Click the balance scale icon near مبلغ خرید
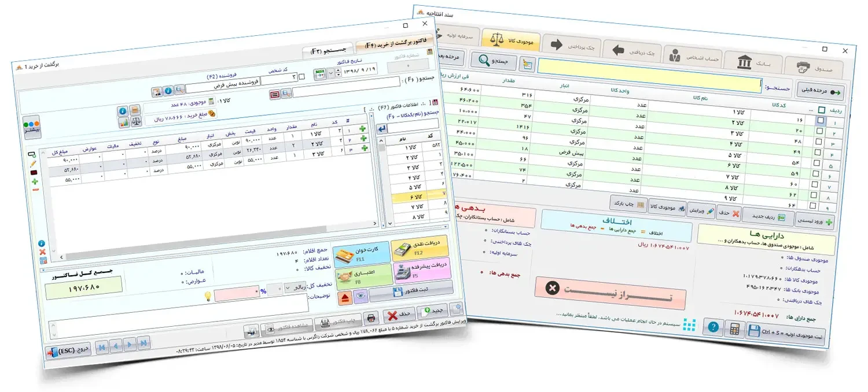This screenshot has height=392, width=868. click(137, 122)
